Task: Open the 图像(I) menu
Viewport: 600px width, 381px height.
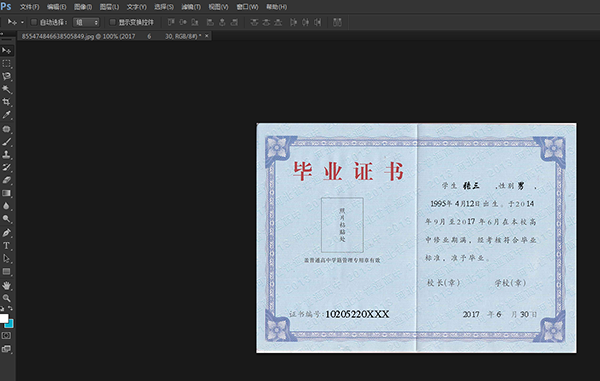Action: point(83,7)
